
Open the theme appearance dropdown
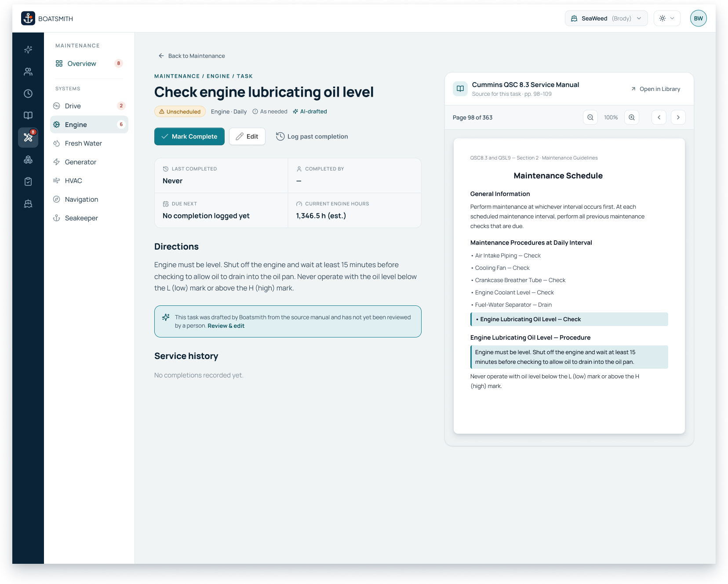[667, 18]
